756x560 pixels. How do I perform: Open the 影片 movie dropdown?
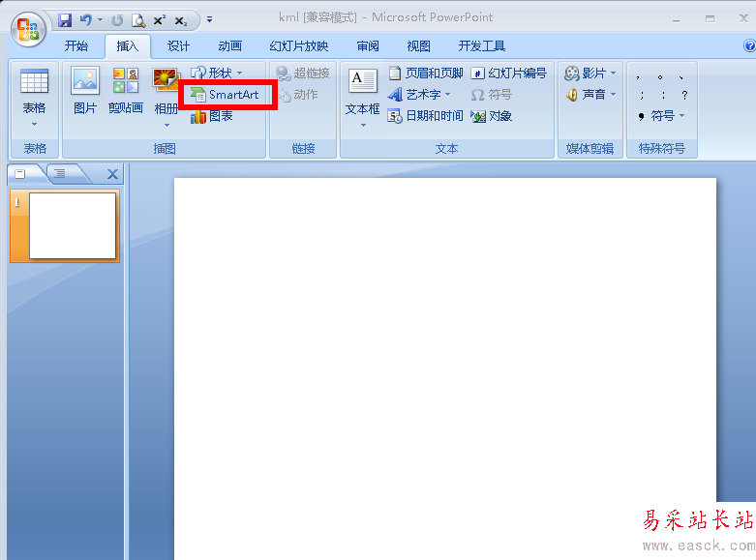click(x=590, y=74)
